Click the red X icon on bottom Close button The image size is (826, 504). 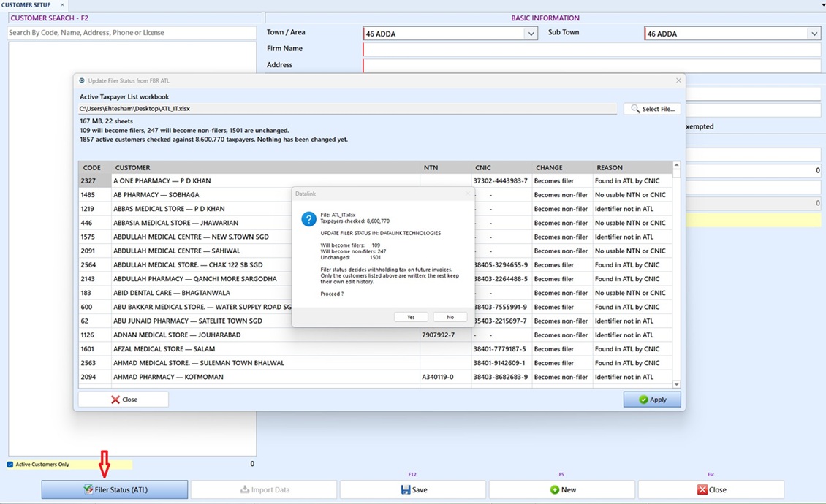tap(702, 490)
